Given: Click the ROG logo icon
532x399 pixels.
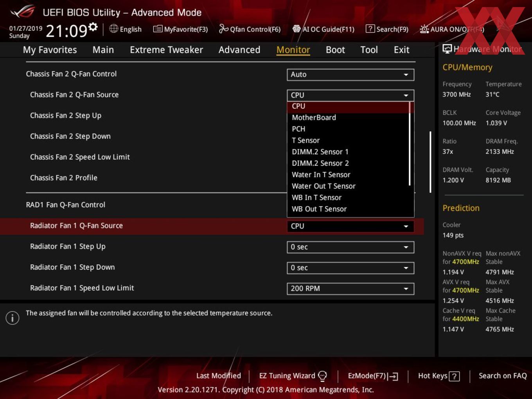Looking at the screenshot, I should click(22, 12).
